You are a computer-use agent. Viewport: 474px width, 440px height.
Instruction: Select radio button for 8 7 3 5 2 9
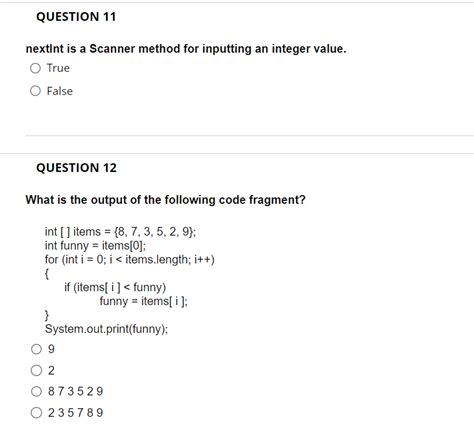click(x=36, y=391)
